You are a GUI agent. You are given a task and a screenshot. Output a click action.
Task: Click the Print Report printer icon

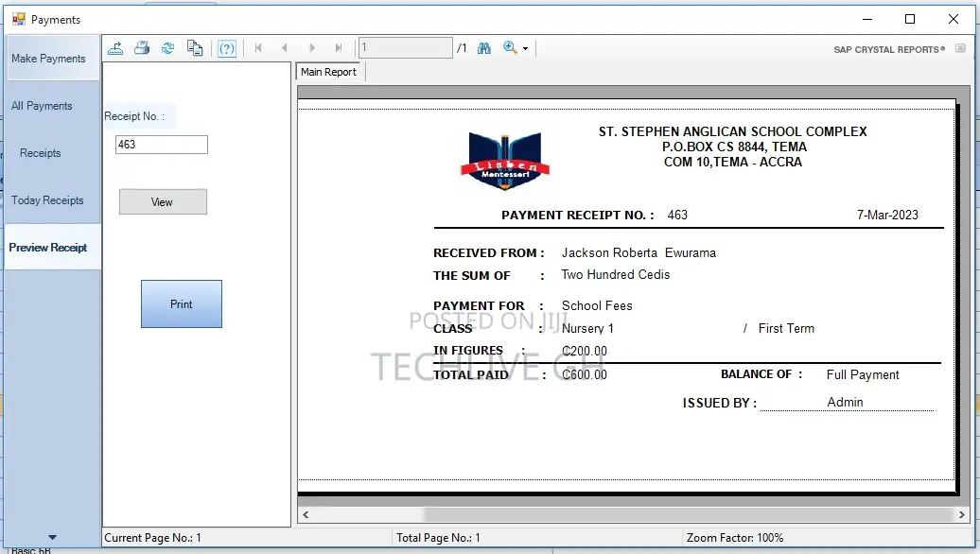click(142, 48)
